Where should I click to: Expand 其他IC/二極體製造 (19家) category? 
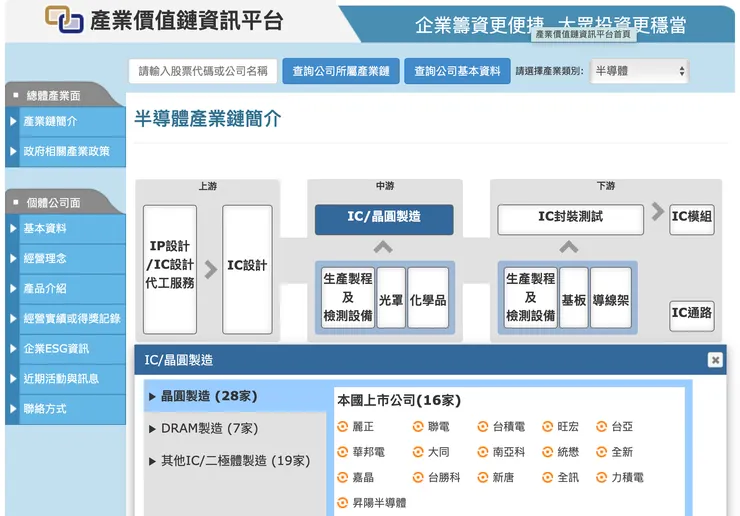pos(235,460)
